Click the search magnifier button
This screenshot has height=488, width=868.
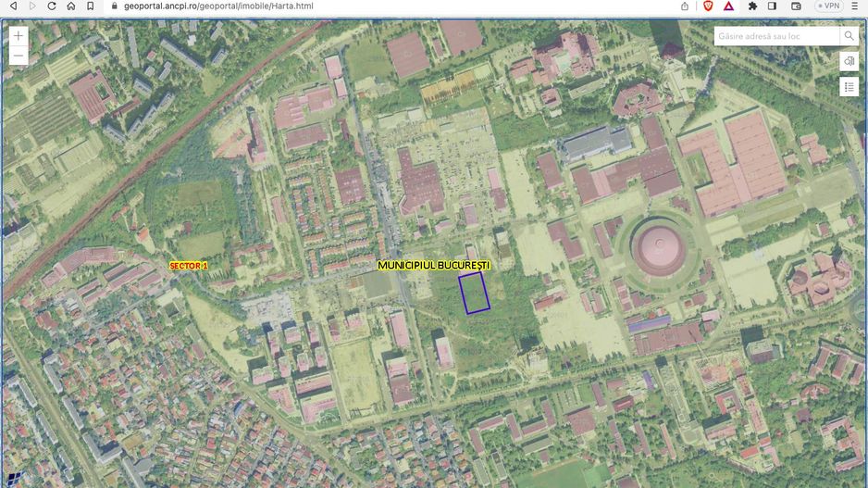(849, 36)
